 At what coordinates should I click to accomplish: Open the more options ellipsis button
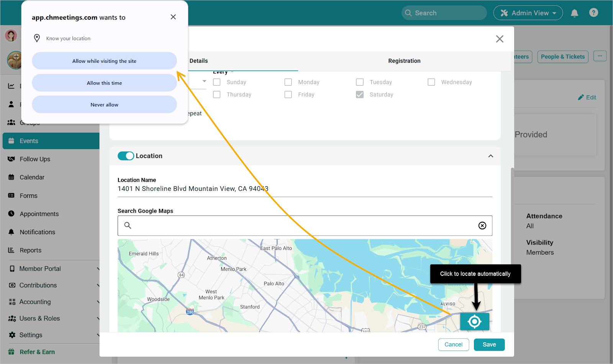point(600,56)
